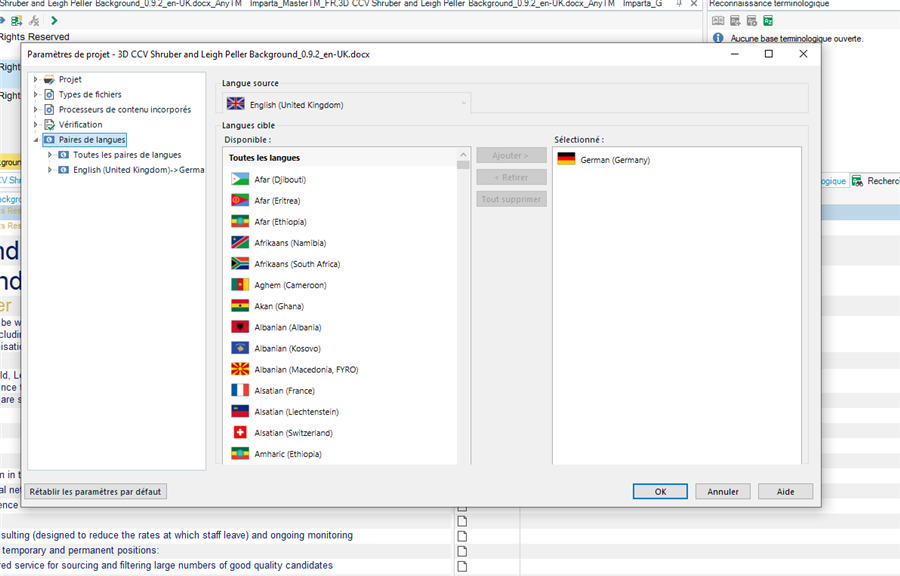
Task: Select Alsatian (Switzerland) in the list
Action: tap(293, 433)
